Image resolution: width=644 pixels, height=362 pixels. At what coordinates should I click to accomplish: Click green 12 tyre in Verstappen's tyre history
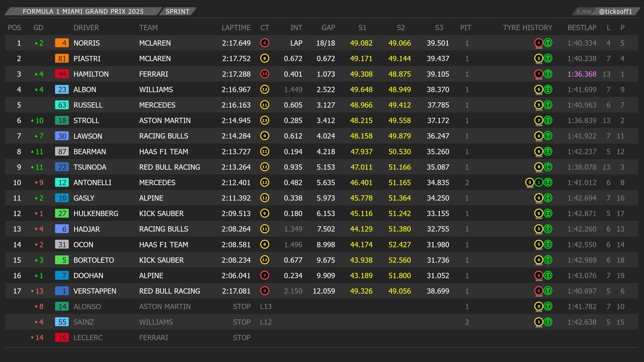pyautogui.click(x=548, y=291)
